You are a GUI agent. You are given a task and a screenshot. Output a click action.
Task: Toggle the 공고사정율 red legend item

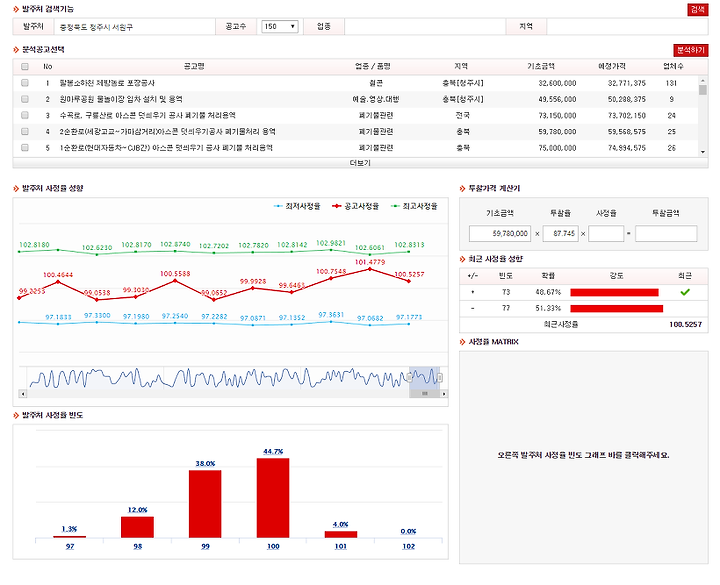[355, 206]
